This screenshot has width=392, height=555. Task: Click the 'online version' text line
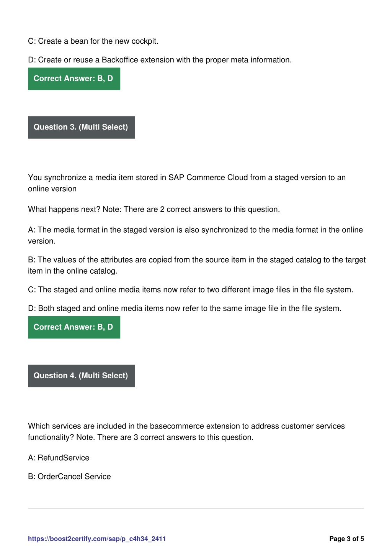pos(52,189)
